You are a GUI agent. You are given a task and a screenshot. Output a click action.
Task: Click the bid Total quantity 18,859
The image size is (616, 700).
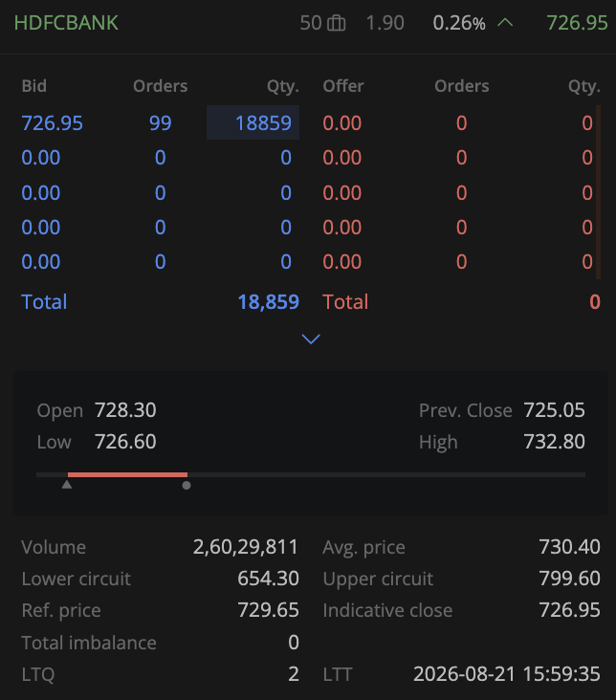point(269,302)
